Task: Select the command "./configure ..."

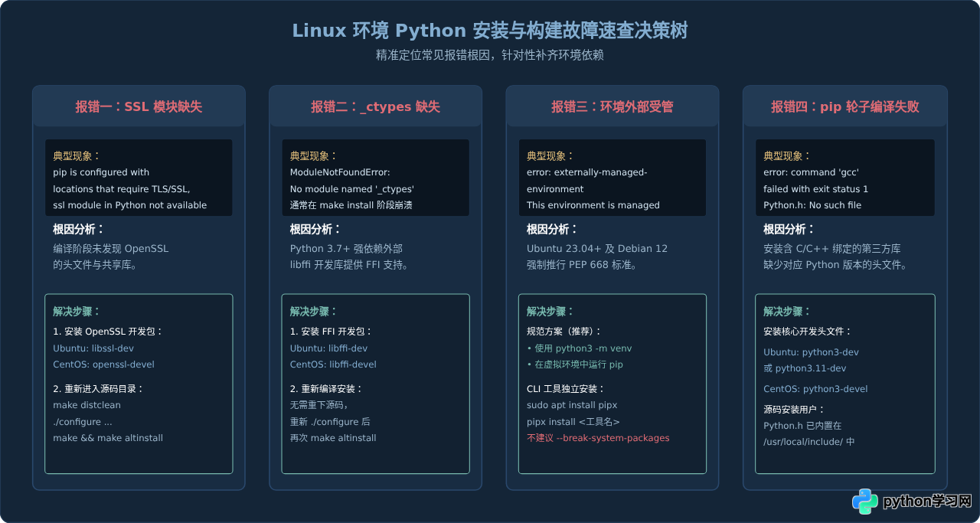Action: [83, 422]
